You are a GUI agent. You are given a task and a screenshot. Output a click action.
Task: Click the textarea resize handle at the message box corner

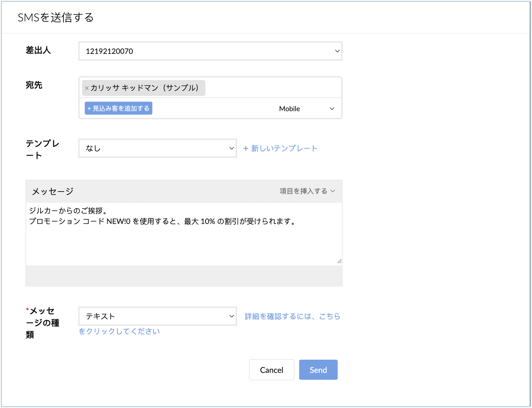[x=339, y=261]
